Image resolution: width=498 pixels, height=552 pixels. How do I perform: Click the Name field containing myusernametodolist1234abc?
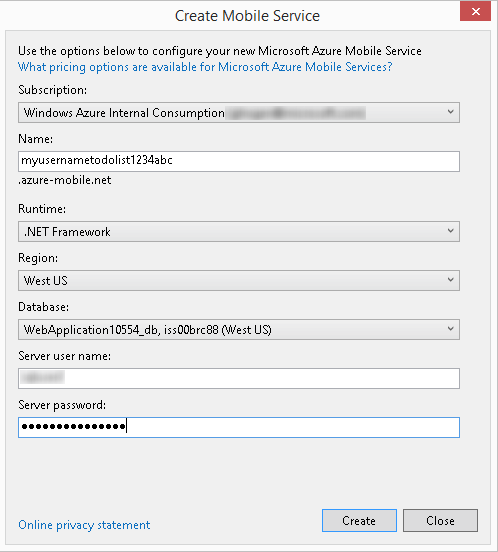click(x=239, y=162)
